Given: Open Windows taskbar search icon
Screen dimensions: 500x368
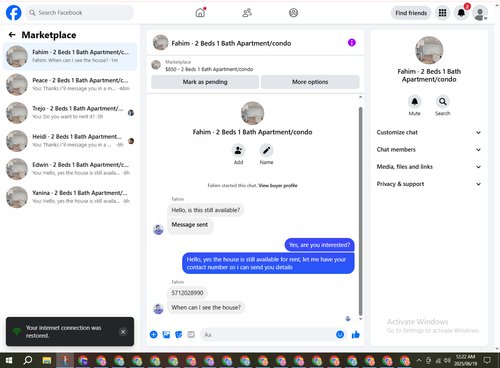Looking at the screenshot, I should point(28,360).
